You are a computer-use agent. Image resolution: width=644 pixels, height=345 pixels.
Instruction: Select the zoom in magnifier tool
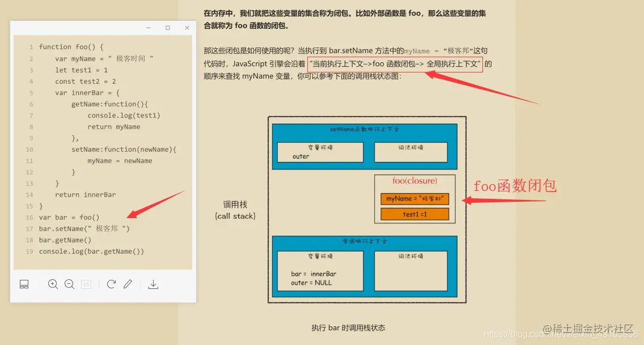53,284
